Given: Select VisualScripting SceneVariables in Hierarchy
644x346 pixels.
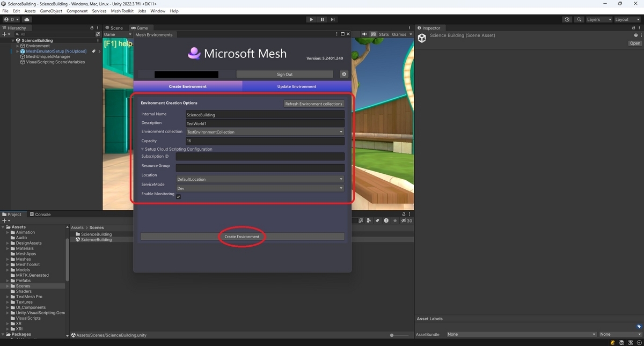Looking at the screenshot, I should [x=55, y=62].
